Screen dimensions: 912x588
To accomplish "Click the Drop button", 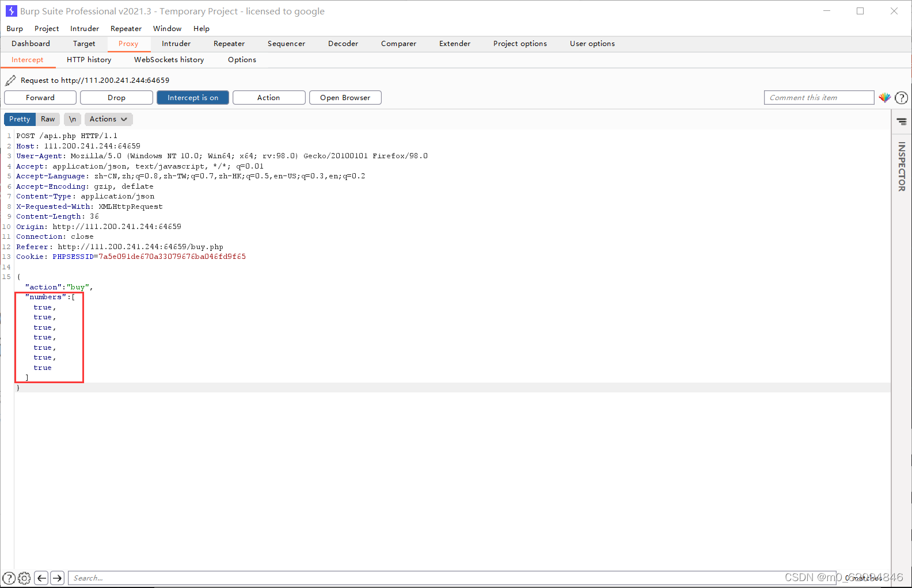I will point(116,98).
